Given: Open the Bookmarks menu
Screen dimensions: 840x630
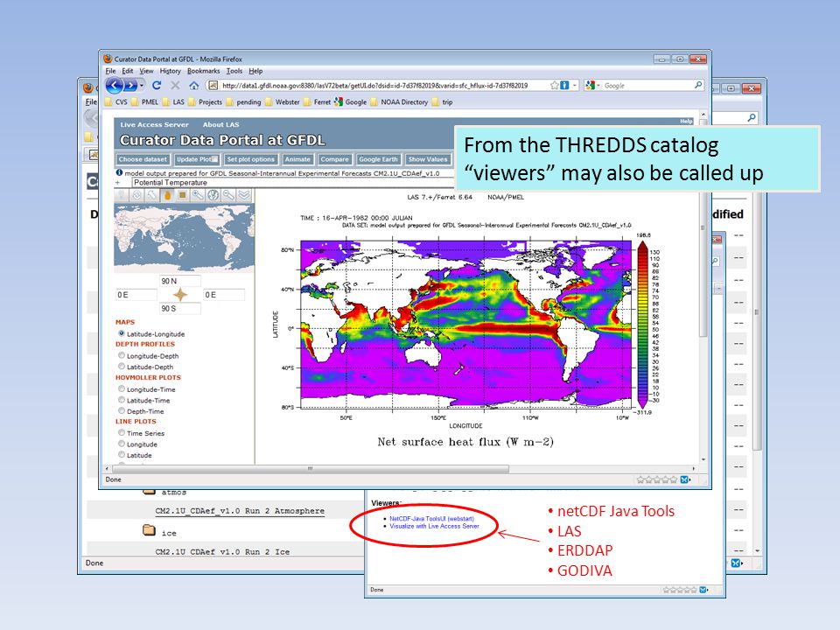Looking at the screenshot, I should (x=204, y=71).
